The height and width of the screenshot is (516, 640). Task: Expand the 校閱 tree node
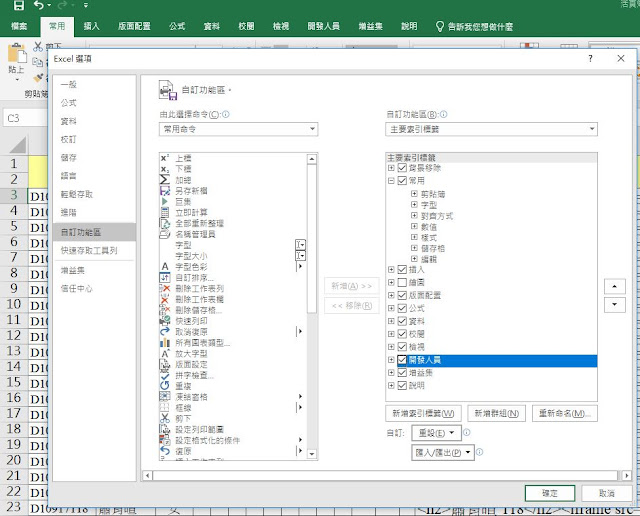click(x=391, y=334)
